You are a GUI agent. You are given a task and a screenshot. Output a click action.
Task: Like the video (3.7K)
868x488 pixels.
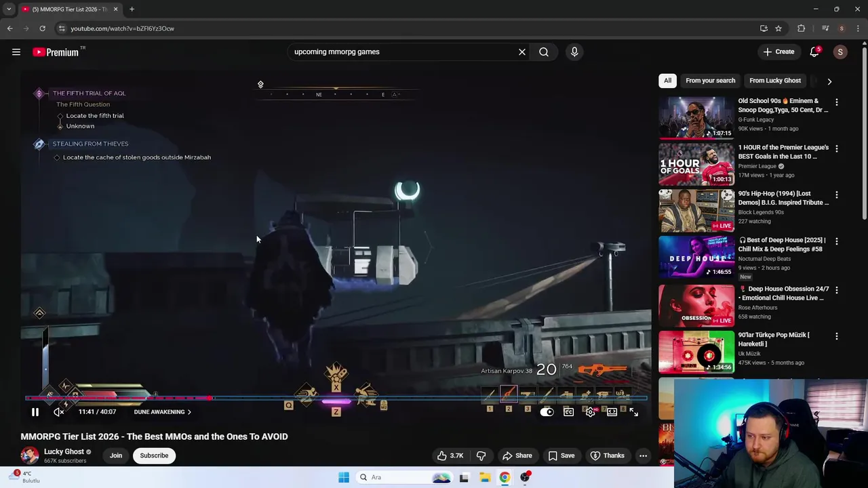450,455
